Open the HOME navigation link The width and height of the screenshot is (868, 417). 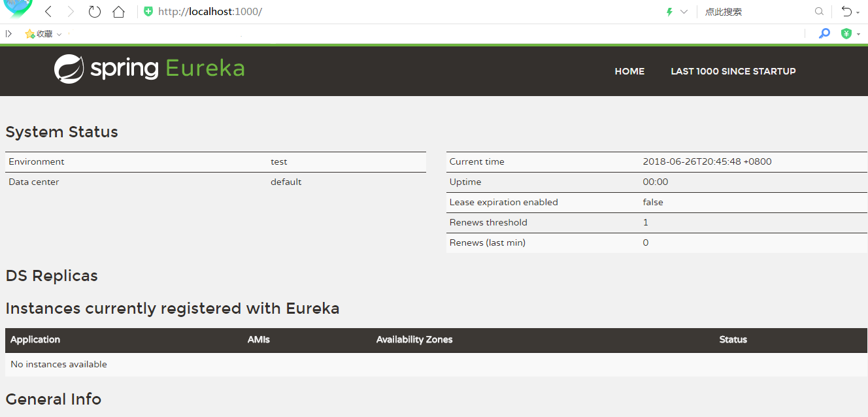629,71
